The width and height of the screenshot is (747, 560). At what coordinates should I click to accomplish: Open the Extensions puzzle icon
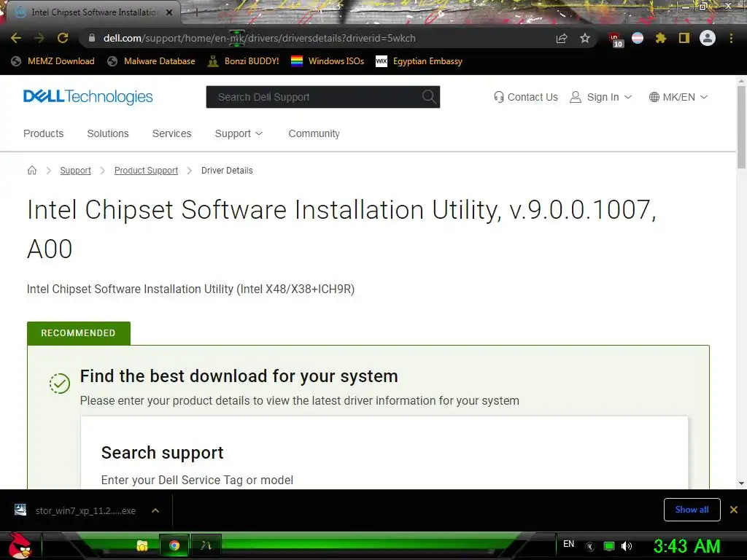(x=660, y=38)
